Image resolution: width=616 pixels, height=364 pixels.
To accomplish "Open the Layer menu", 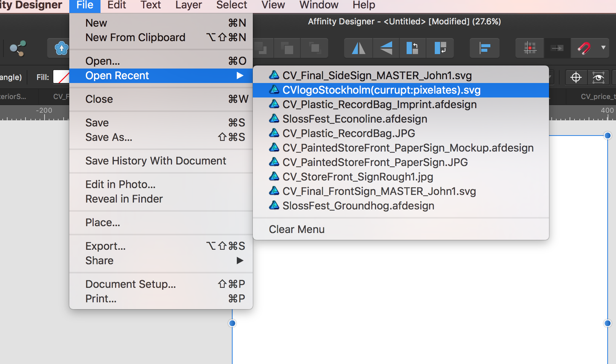I will [x=188, y=5].
